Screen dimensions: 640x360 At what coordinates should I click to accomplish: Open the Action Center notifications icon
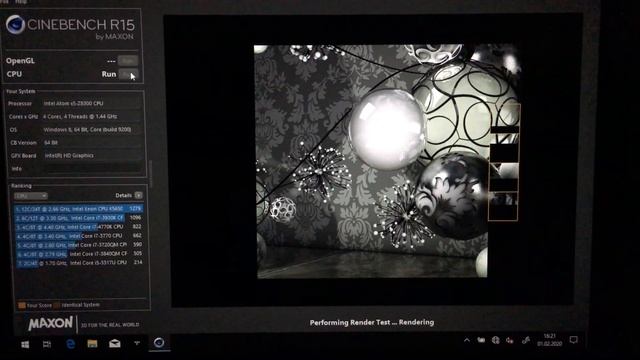coord(573,340)
